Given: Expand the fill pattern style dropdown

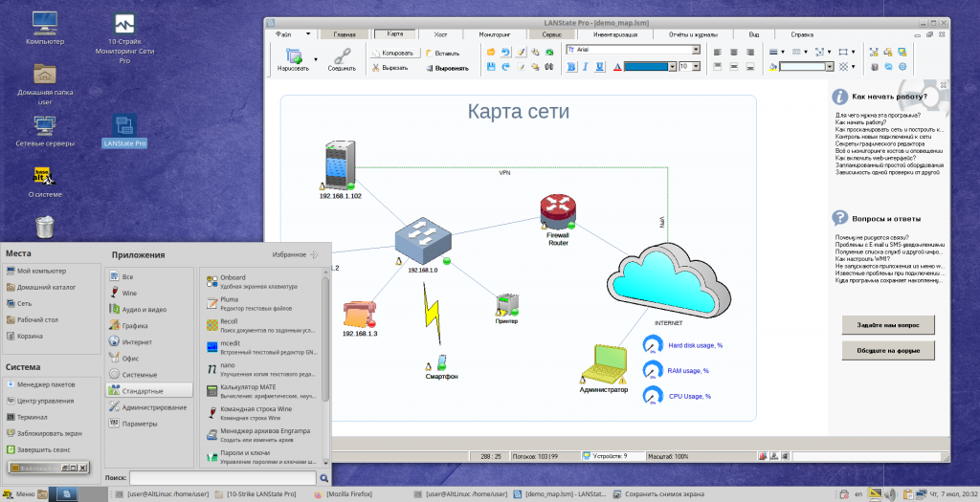Looking at the screenshot, I should [853, 67].
